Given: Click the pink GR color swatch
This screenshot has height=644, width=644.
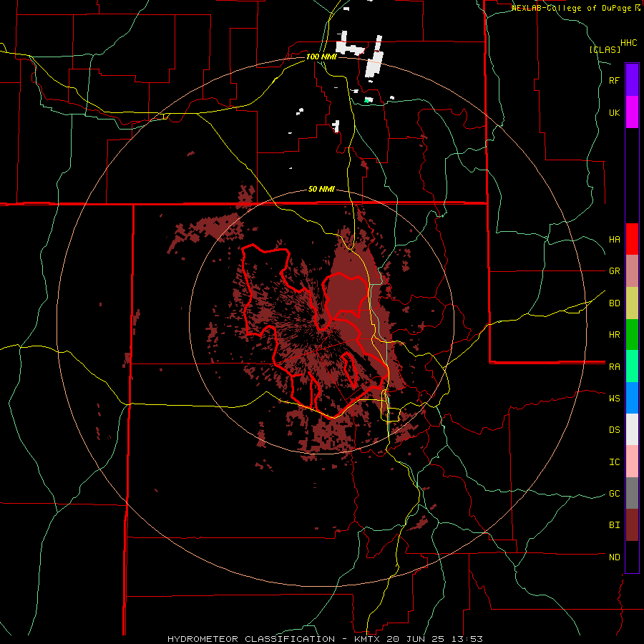Looking at the screenshot, I should click(x=632, y=271).
